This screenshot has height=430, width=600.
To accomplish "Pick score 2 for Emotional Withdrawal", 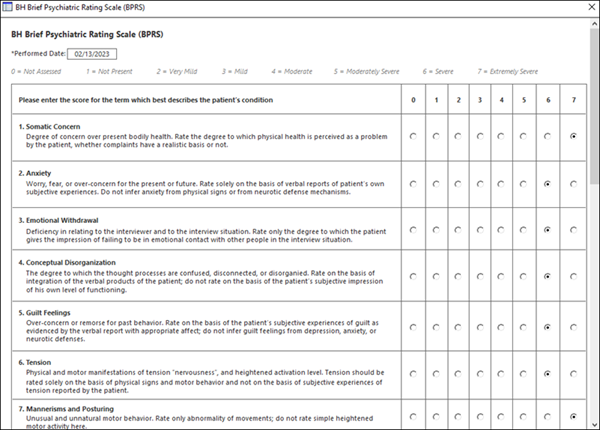I will pyautogui.click(x=459, y=230).
